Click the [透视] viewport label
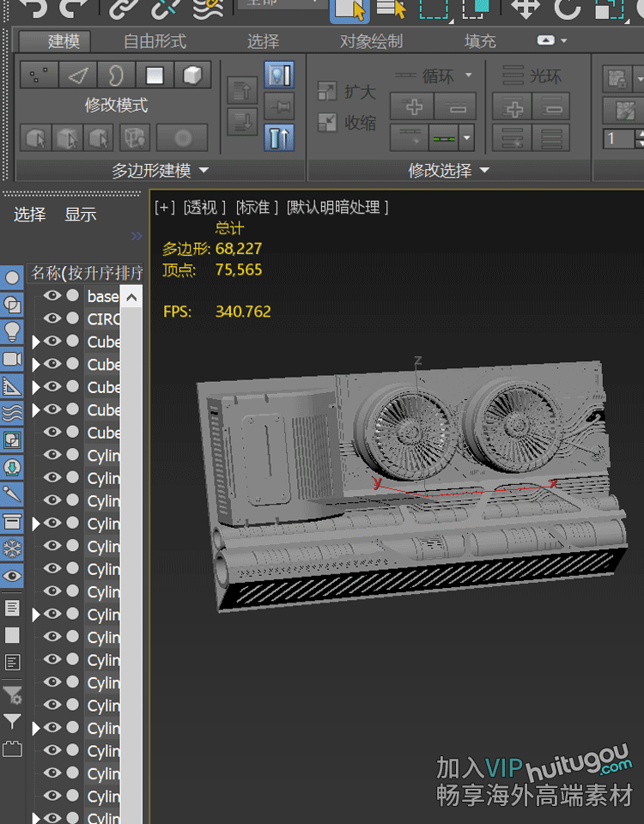Screen dimensions: 644x824 click(x=205, y=208)
